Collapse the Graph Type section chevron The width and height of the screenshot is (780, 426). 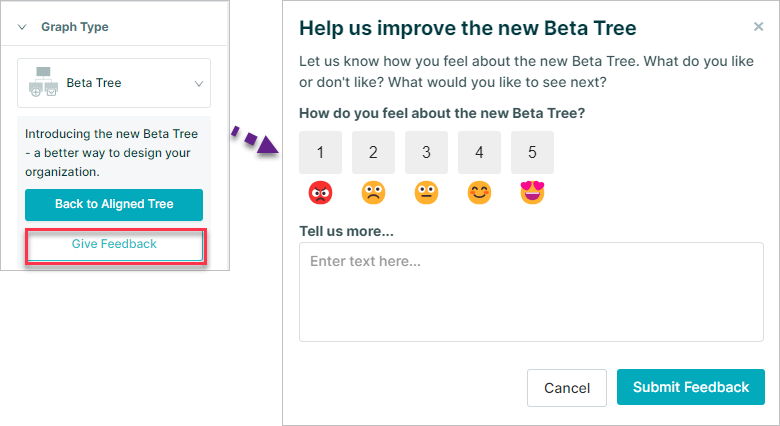tap(22, 27)
